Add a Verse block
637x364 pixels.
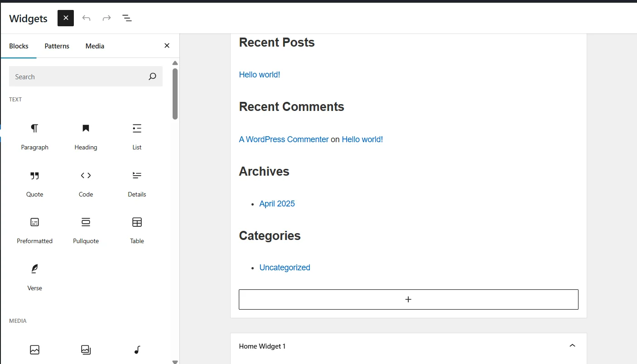click(x=34, y=277)
